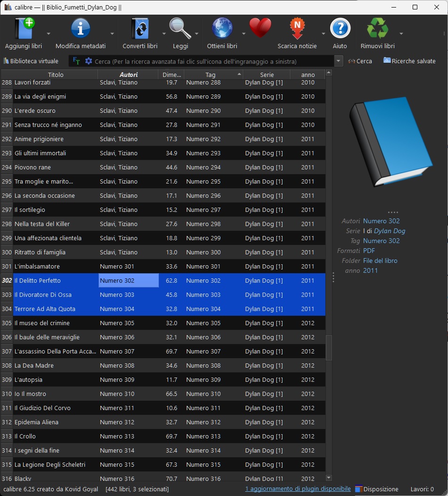
Task: Click Lavori: 0 jobs indicator
Action: pos(422,489)
